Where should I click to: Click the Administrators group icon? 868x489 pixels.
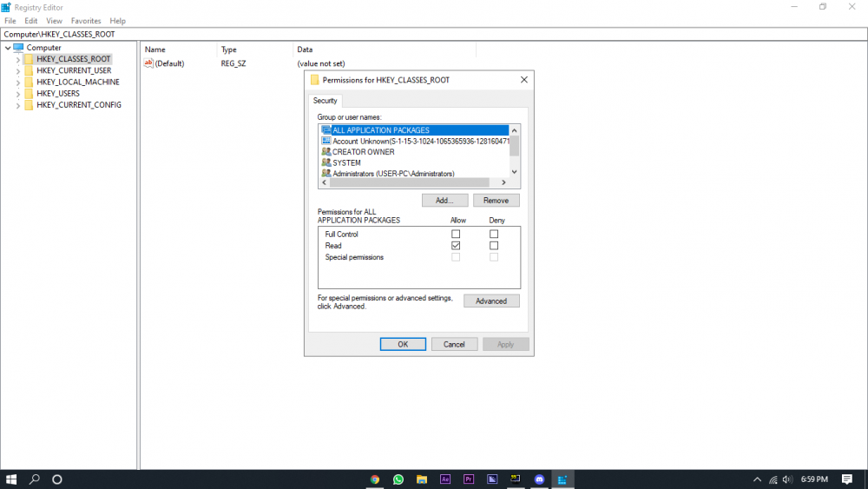326,174
